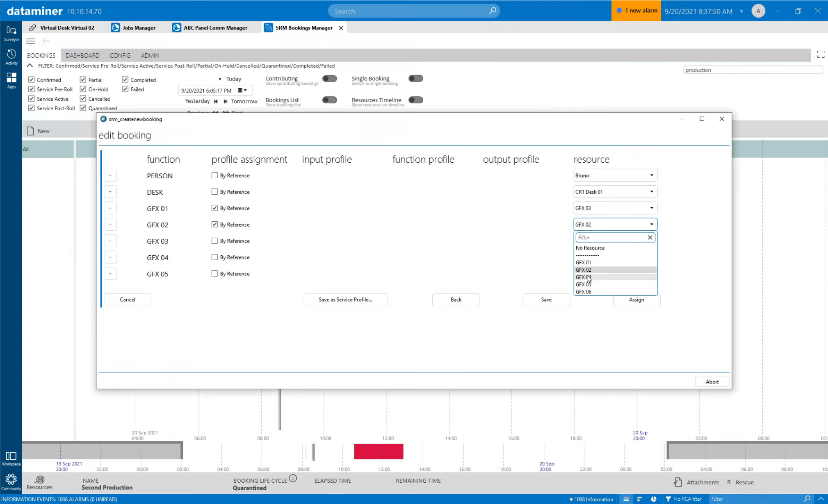Click the status bar pie chart icon
The width and height of the screenshot is (828, 504).
654,499
